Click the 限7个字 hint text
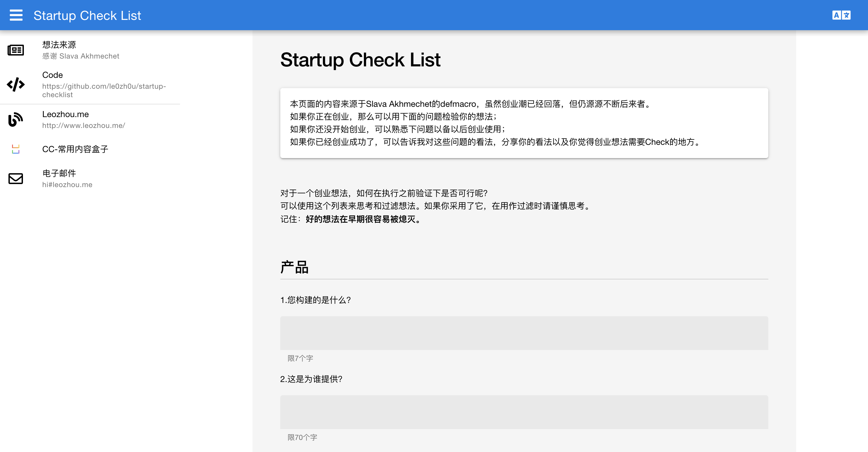The width and height of the screenshot is (868, 452). tap(300, 358)
